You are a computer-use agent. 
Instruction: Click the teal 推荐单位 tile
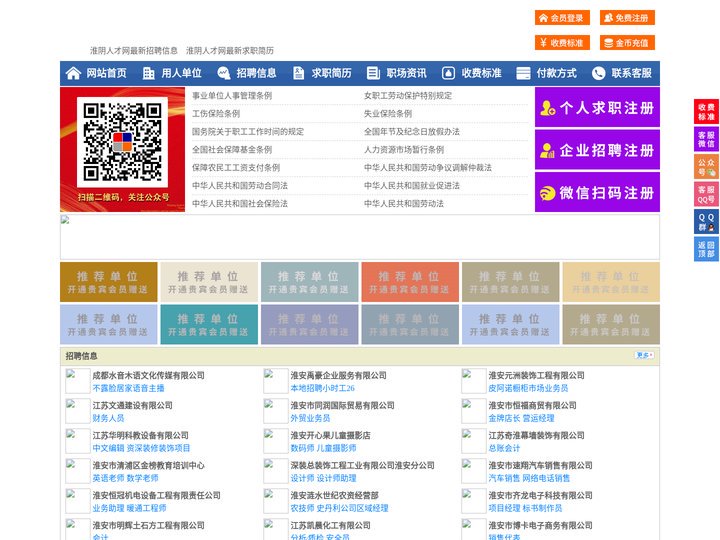click(209, 324)
